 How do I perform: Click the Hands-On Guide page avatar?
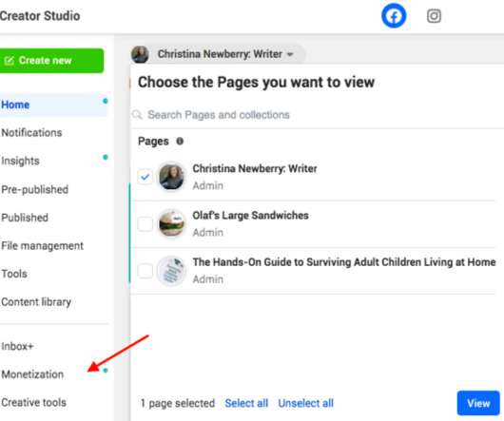point(171,271)
